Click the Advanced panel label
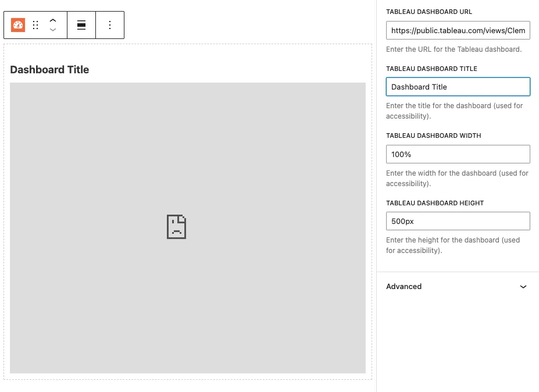Image resolution: width=539 pixels, height=392 pixels. click(404, 286)
